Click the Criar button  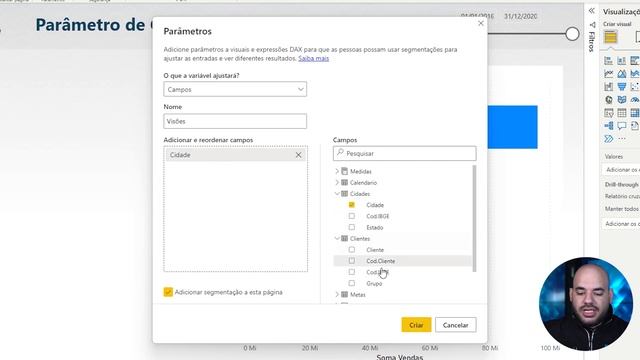(x=416, y=325)
